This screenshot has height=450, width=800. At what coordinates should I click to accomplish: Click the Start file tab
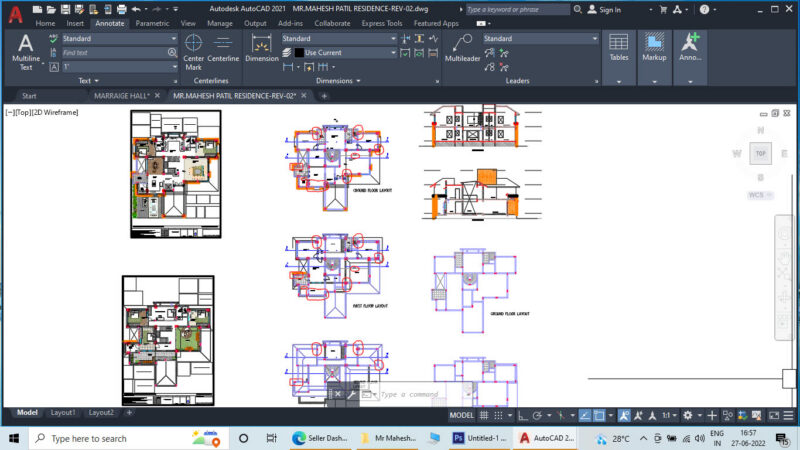click(x=29, y=95)
